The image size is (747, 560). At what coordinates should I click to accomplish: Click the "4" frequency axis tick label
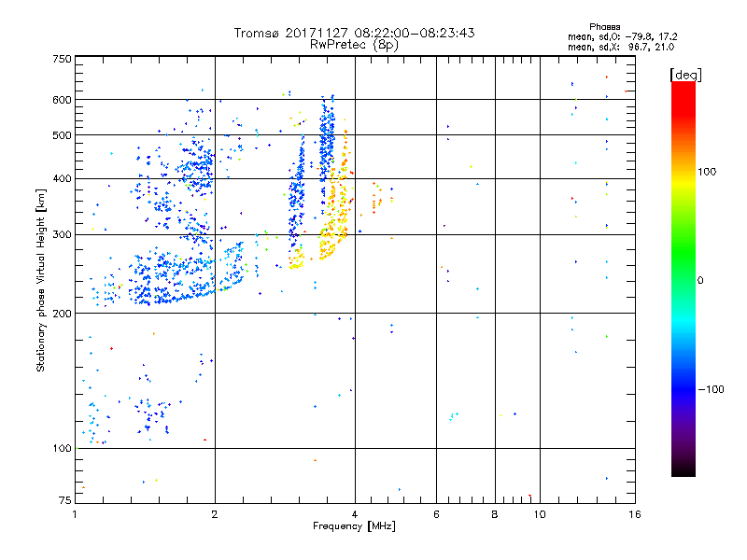[355, 514]
